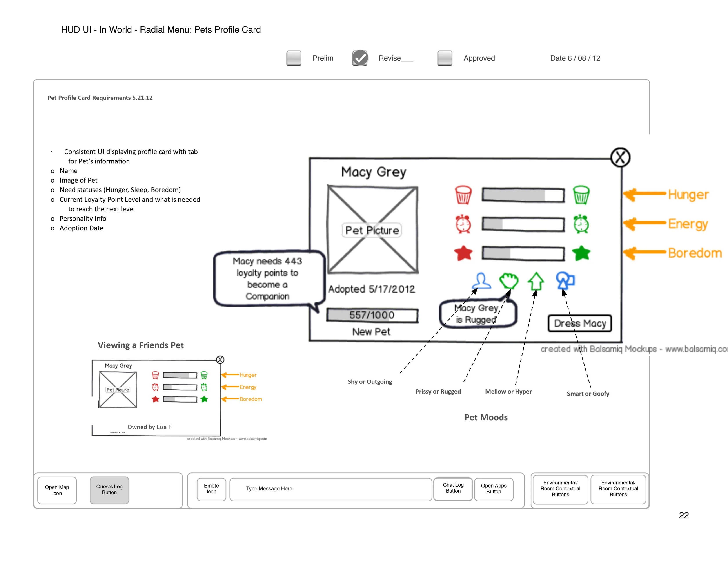Click the Type Message Here field
The height and width of the screenshot is (582, 728).
click(331, 489)
